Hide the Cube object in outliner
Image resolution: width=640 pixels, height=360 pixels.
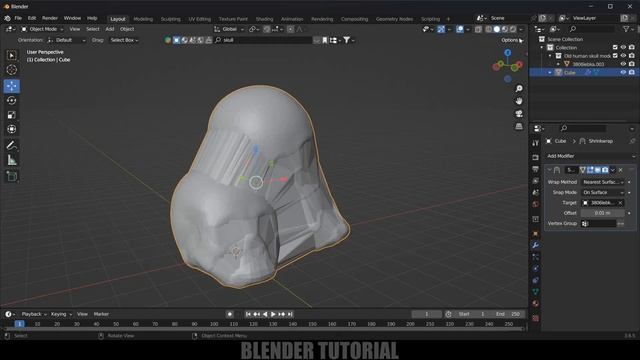[x=623, y=72]
